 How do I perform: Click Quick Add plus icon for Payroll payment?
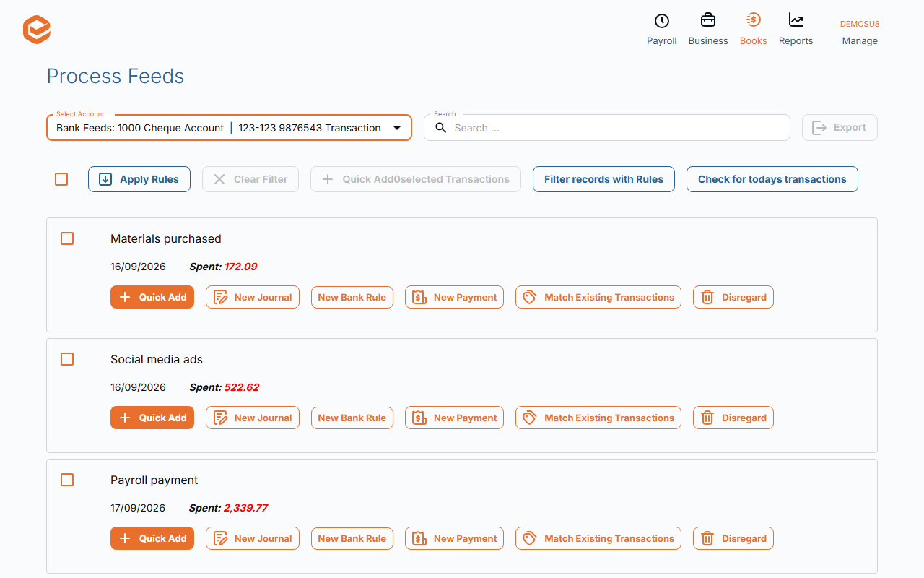coord(125,538)
